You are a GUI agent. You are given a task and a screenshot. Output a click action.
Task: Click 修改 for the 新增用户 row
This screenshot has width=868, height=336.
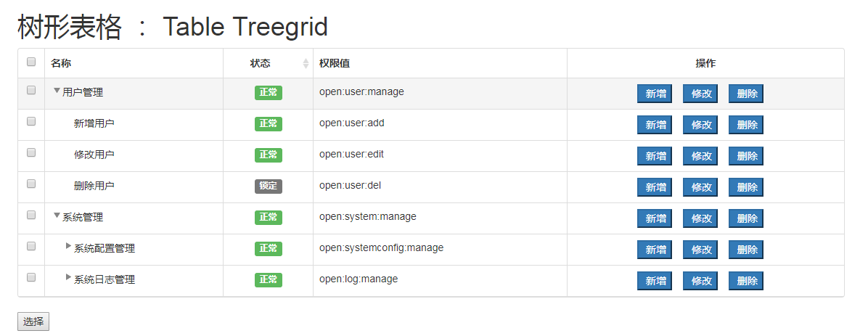tap(700, 125)
